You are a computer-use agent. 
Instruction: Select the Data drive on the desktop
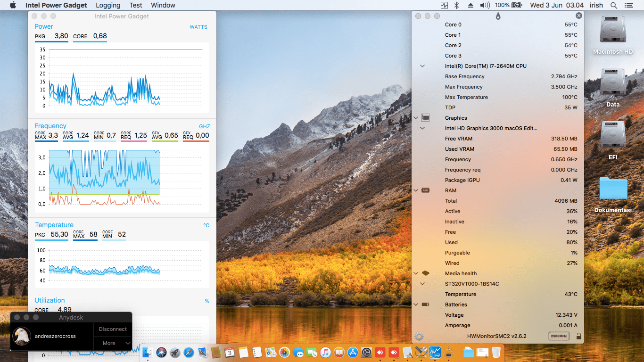pyautogui.click(x=613, y=88)
